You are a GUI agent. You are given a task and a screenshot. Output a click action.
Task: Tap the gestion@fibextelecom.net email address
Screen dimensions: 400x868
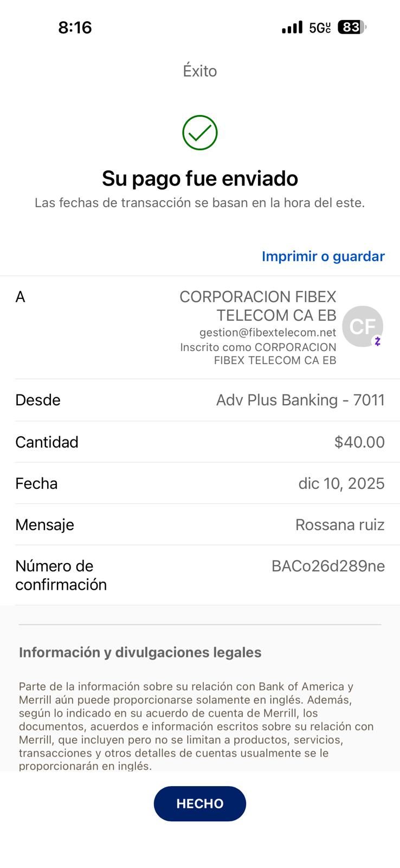[x=268, y=332]
